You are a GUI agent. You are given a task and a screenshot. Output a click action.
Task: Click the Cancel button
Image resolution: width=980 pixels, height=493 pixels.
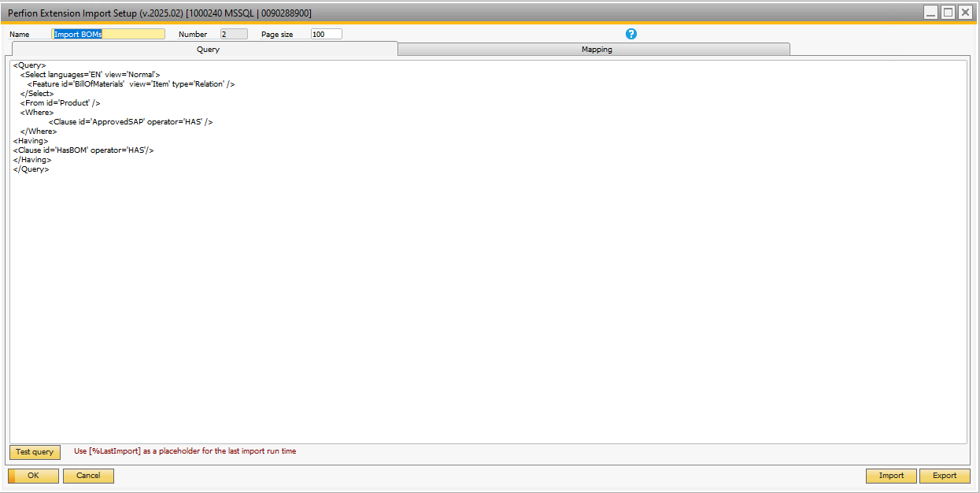pos(88,476)
